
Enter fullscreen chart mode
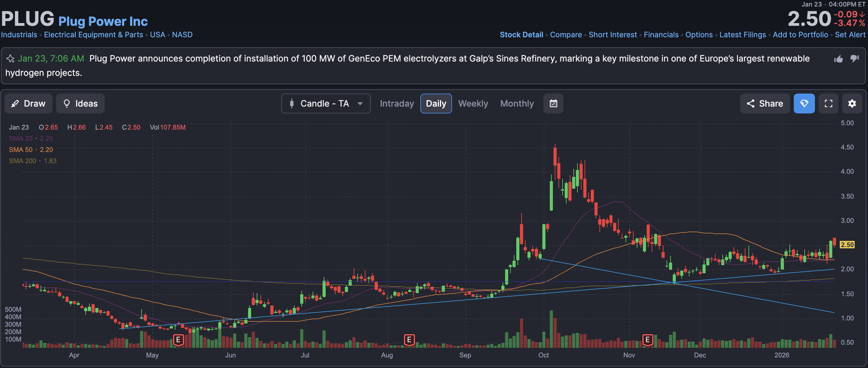click(x=828, y=103)
